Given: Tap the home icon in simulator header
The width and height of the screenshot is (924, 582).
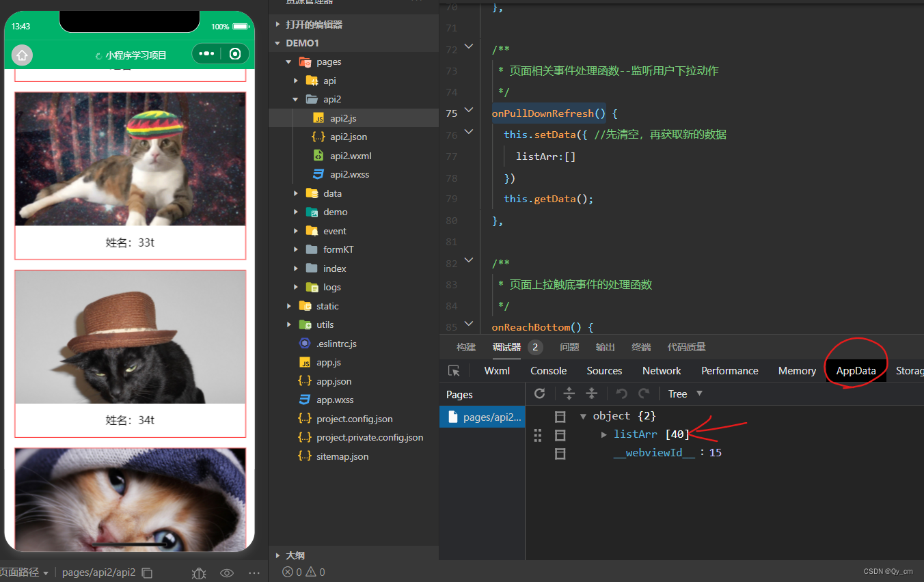Looking at the screenshot, I should pyautogui.click(x=22, y=55).
